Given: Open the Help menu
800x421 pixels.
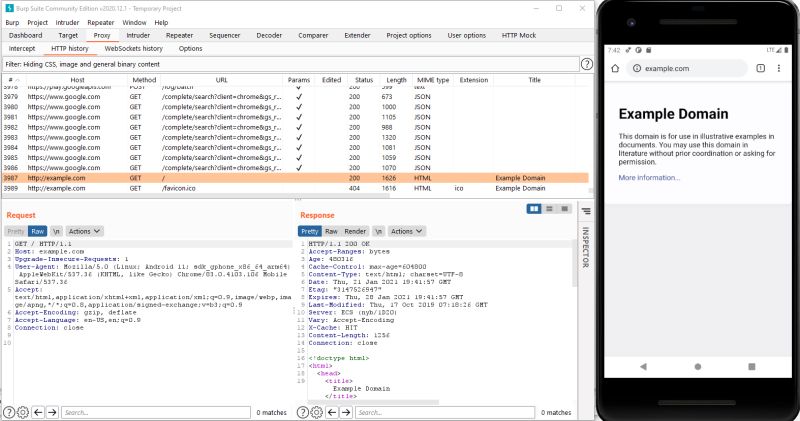Looking at the screenshot, I should point(161,22).
